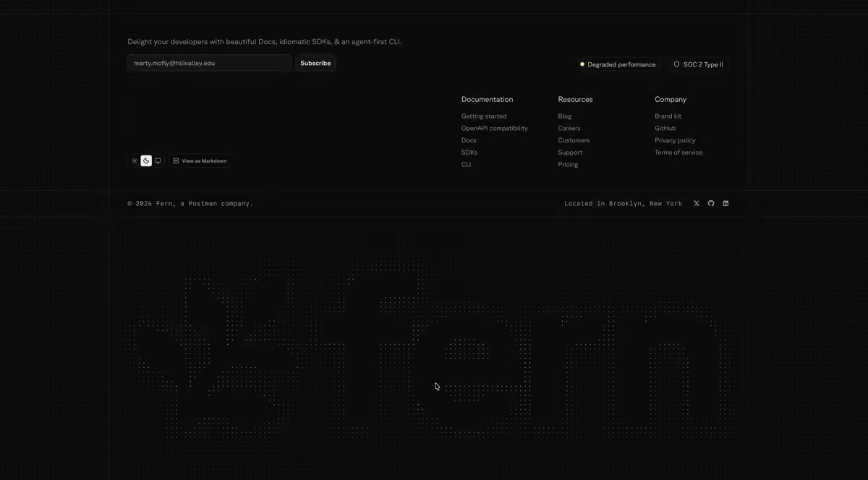This screenshot has width=868, height=480.
Task: Choose the system theme monitor icon
Action: [x=158, y=161]
